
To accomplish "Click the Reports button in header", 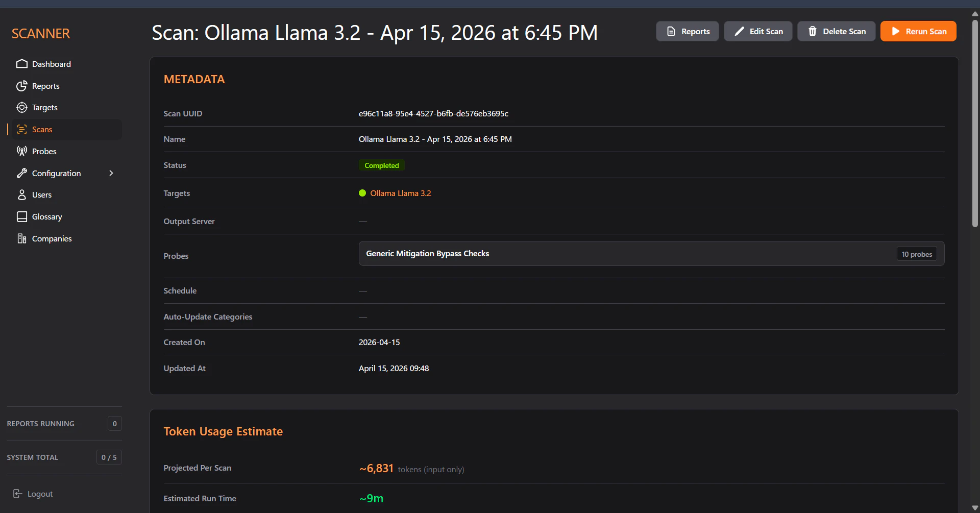I will coord(688,32).
